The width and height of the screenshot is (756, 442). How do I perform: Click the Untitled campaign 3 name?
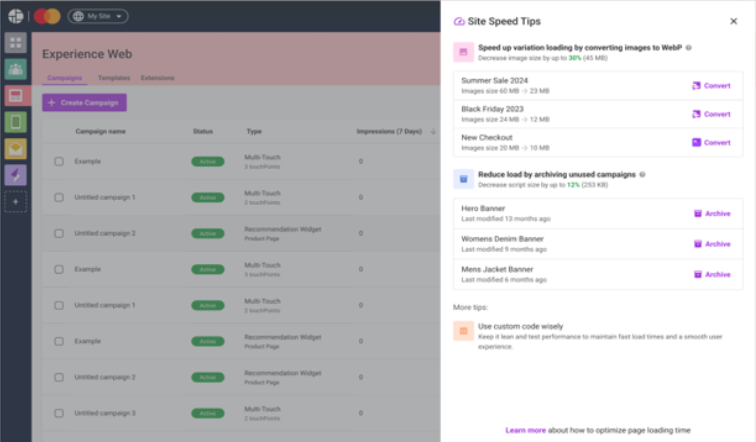[105, 413]
